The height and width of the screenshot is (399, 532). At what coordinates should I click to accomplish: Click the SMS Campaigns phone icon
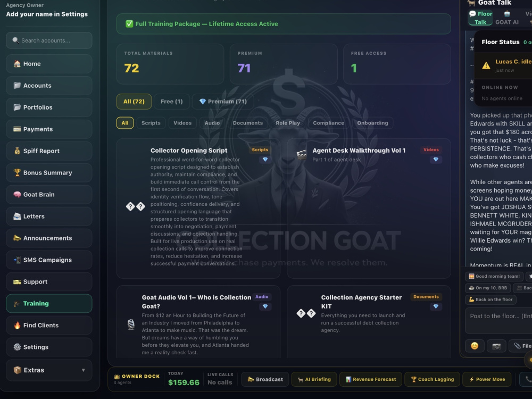[x=17, y=260]
